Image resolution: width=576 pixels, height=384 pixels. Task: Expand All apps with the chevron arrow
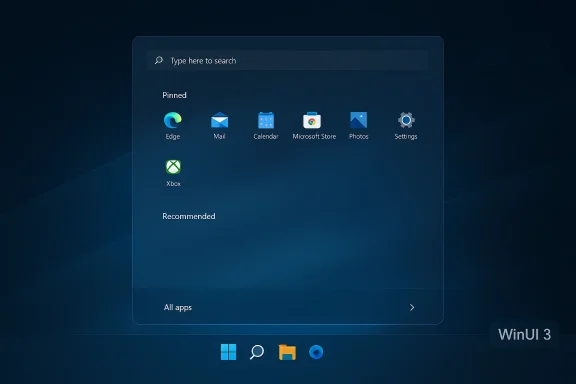(x=412, y=308)
